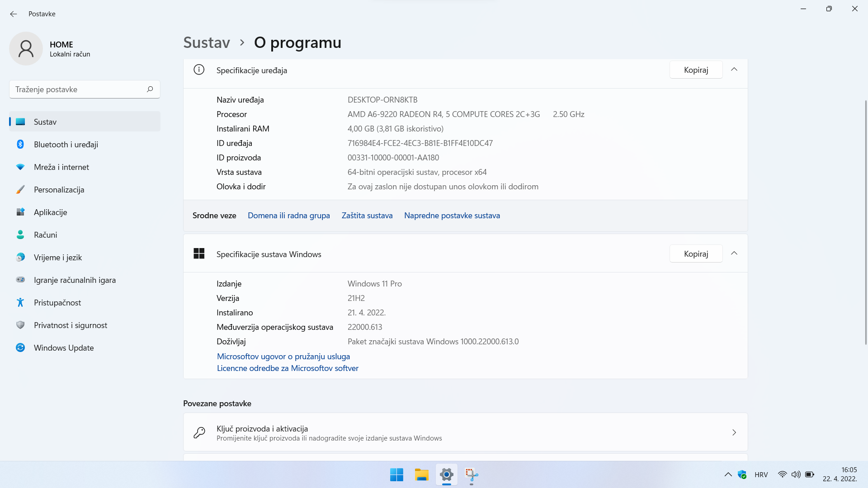Focus the Traženje postavke search field

85,89
